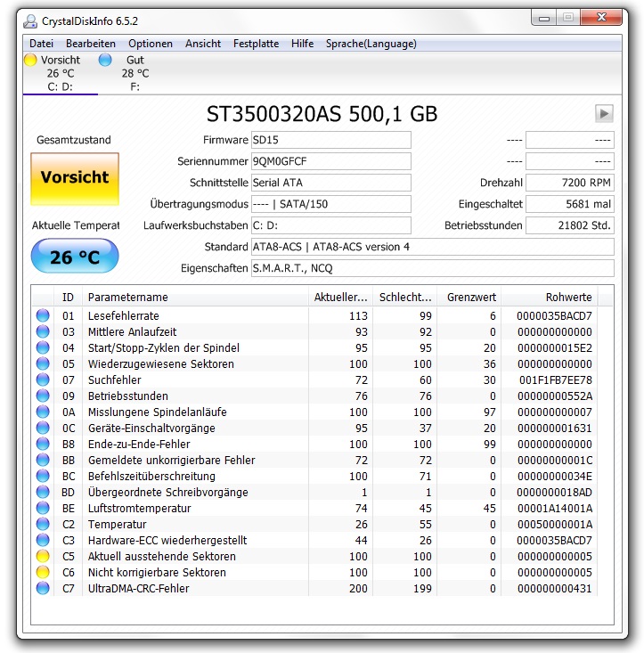Click the ID column header
Viewport: 644px width, 653px height.
click(68, 297)
